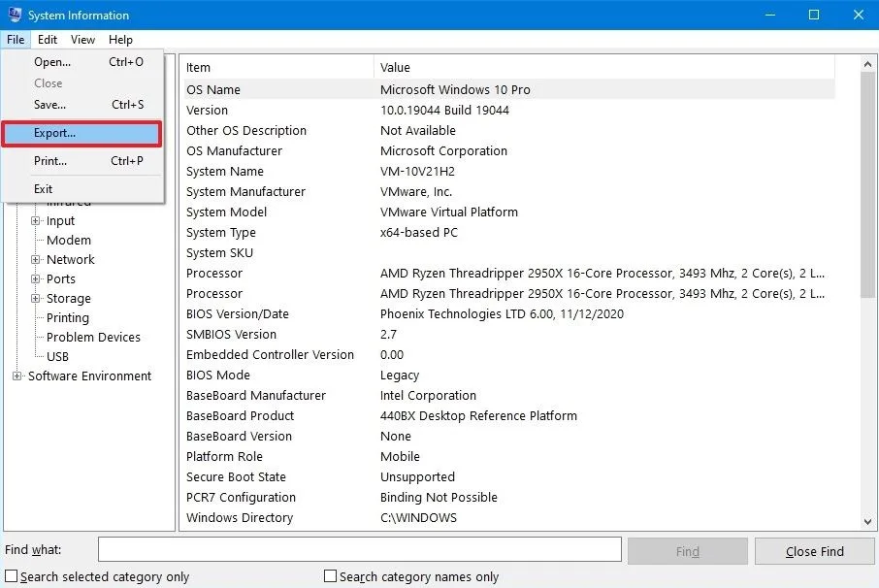The height and width of the screenshot is (588, 879).
Task: Select Printing in the tree
Action: (68, 318)
